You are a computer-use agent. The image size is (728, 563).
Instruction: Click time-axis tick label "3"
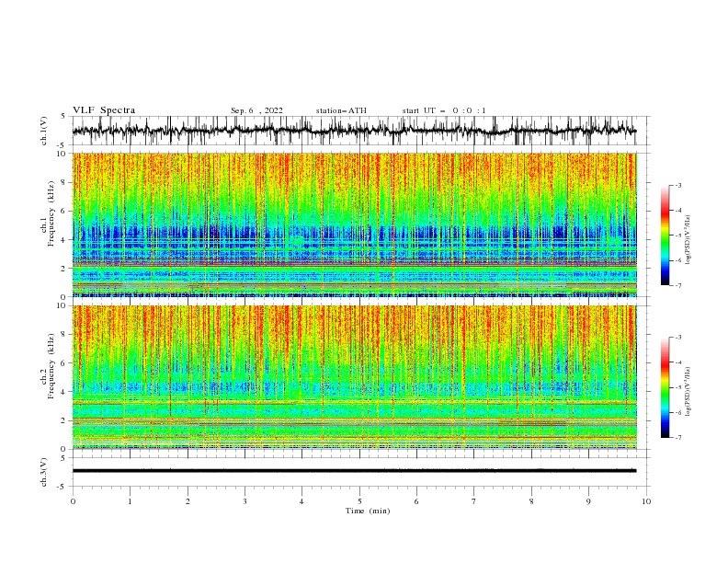click(x=245, y=501)
